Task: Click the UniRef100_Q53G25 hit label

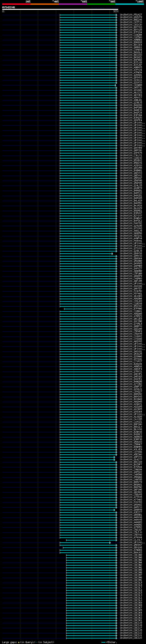Action: pos(131,354)
